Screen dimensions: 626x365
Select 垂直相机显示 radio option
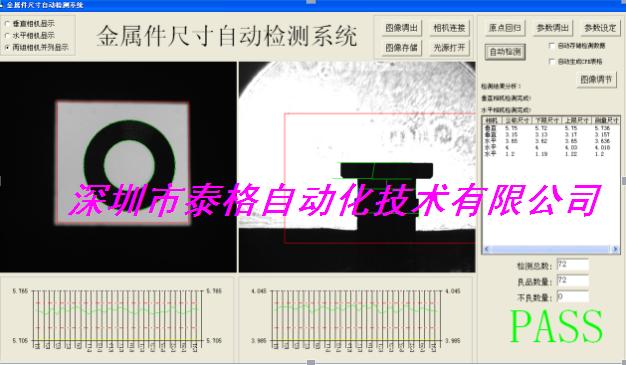7,24
